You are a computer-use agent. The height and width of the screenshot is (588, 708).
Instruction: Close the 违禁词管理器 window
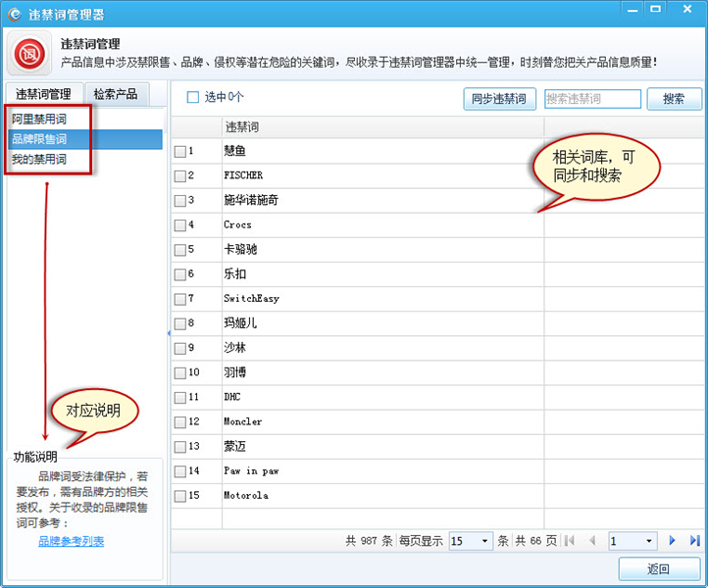coord(687,9)
